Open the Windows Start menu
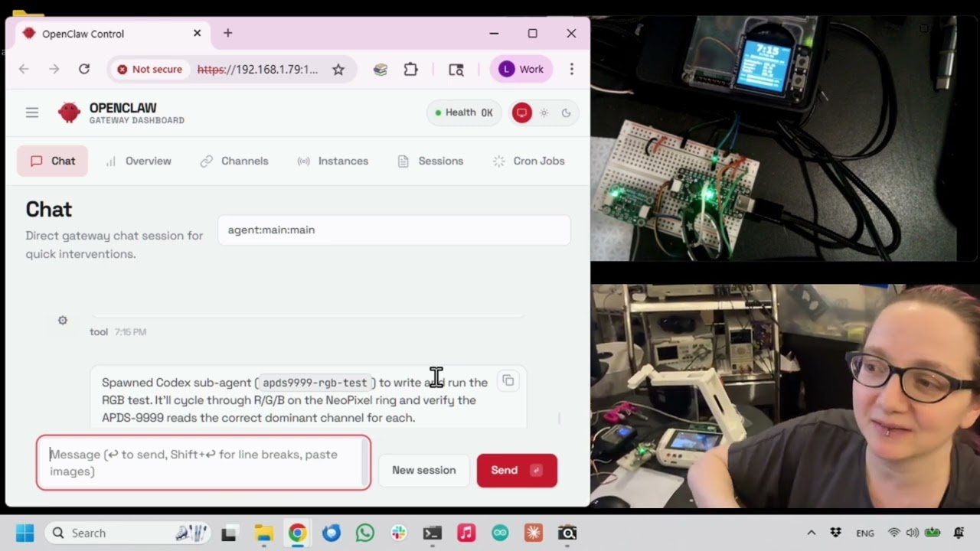 [x=25, y=533]
